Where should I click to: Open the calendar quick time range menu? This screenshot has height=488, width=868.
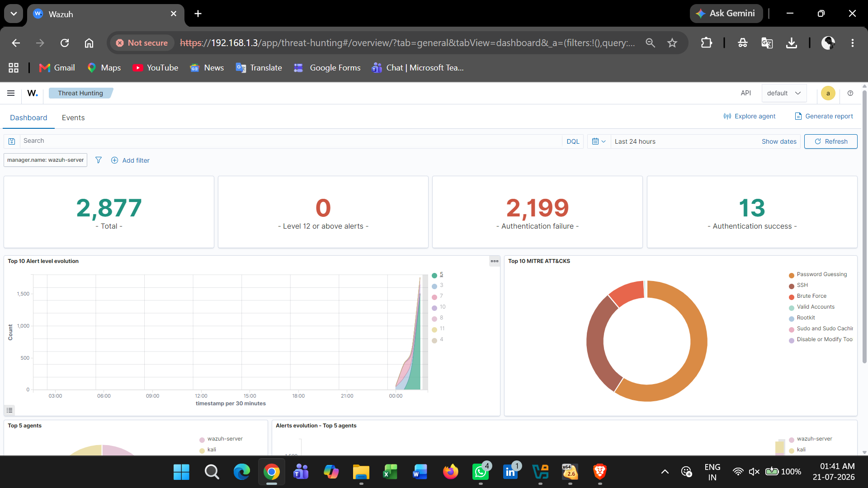[599, 141]
